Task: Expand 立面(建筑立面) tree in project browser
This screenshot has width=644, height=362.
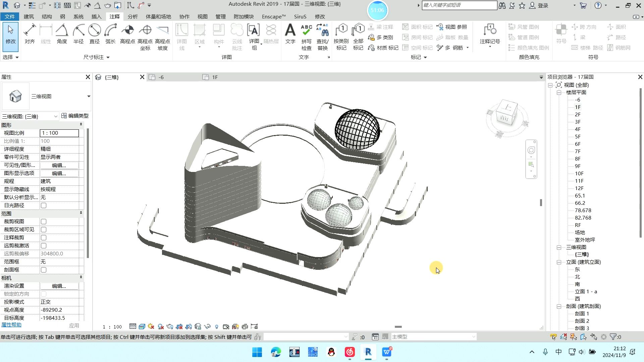Action: coord(558,262)
